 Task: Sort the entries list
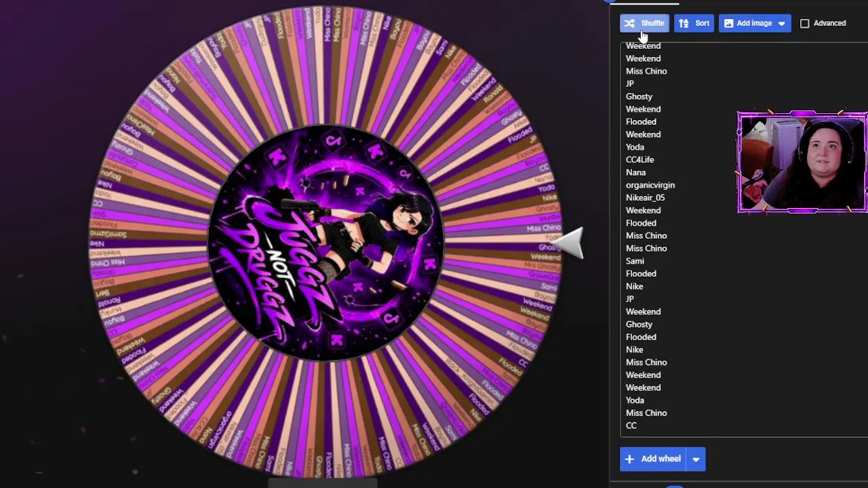pos(694,23)
